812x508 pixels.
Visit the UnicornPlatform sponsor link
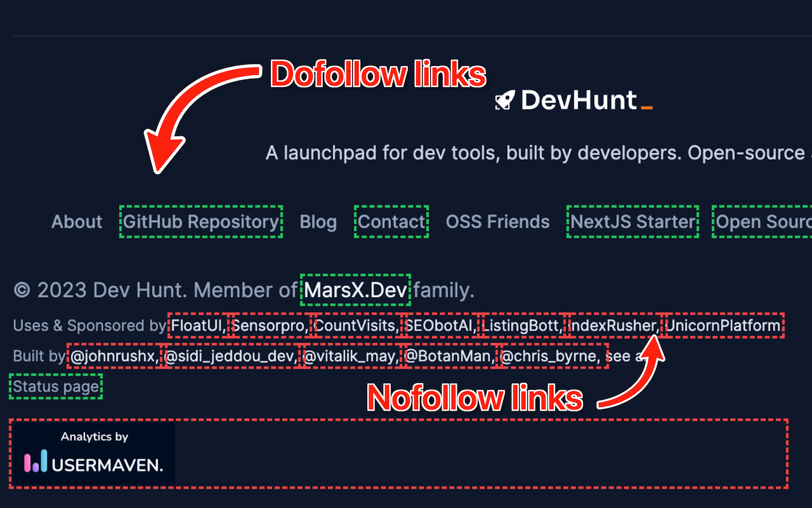[x=724, y=326]
